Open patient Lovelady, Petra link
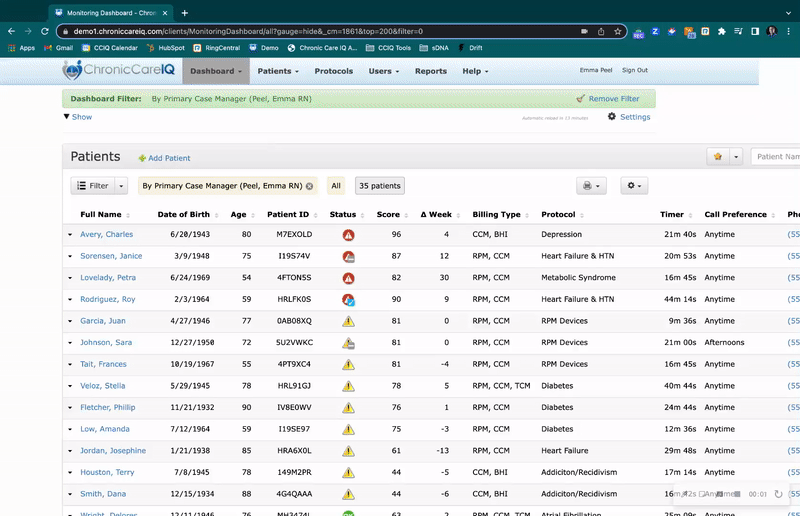This screenshot has width=800, height=516. pos(108,278)
